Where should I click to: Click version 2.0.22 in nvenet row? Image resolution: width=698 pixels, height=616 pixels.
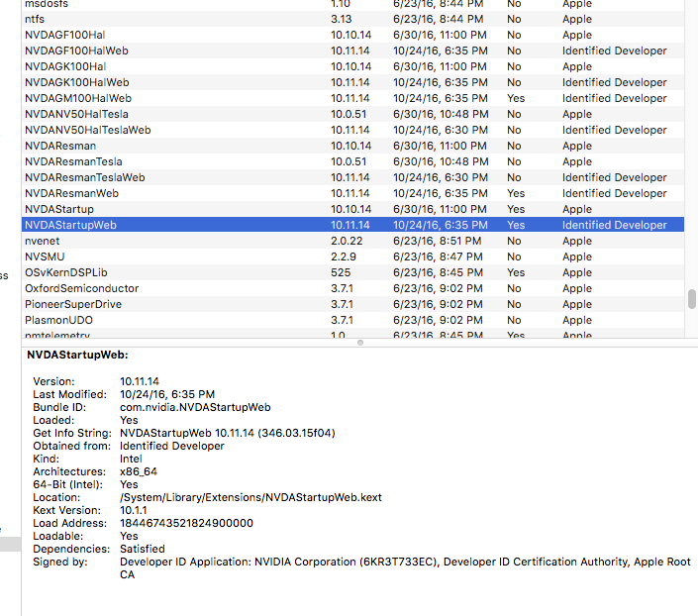point(347,241)
